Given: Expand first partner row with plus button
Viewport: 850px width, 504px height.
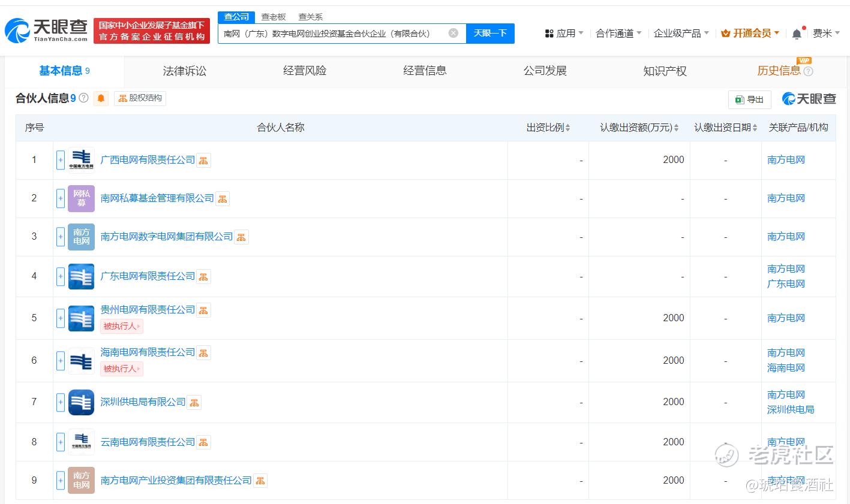Looking at the screenshot, I should click(60, 159).
